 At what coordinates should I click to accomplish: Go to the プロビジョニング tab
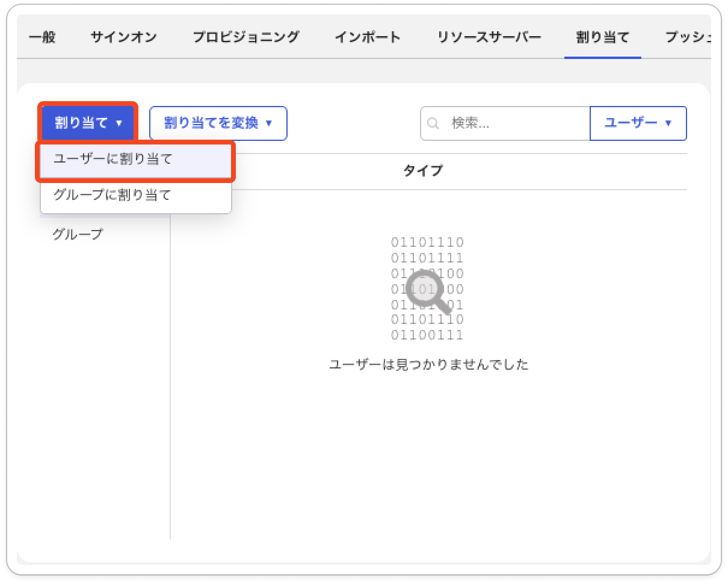[246, 37]
